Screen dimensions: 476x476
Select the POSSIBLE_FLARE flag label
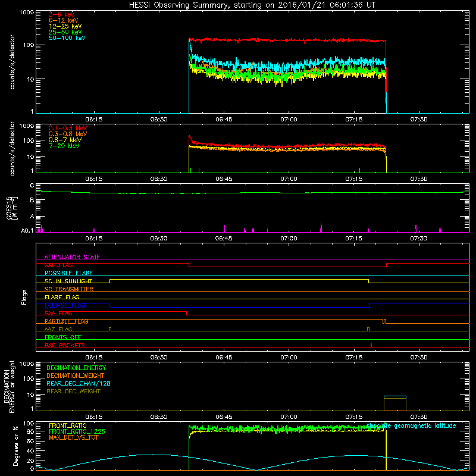tap(68, 273)
